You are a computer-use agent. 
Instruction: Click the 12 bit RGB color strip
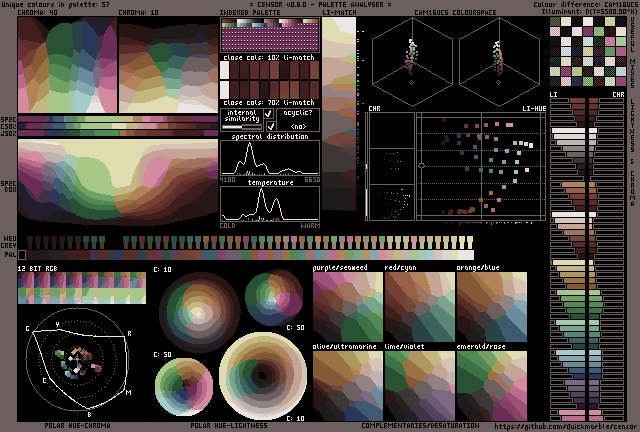coord(82,287)
